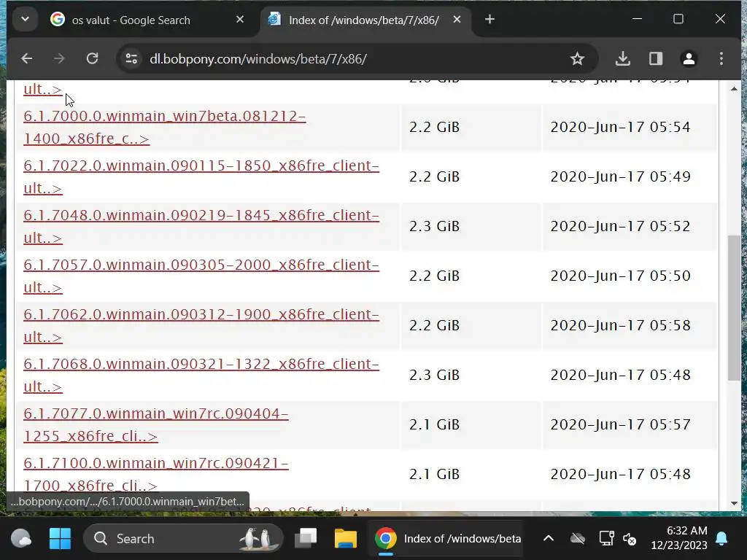The height and width of the screenshot is (560, 747).
Task: Click the scrollbar's up arrow
Action: [x=734, y=88]
